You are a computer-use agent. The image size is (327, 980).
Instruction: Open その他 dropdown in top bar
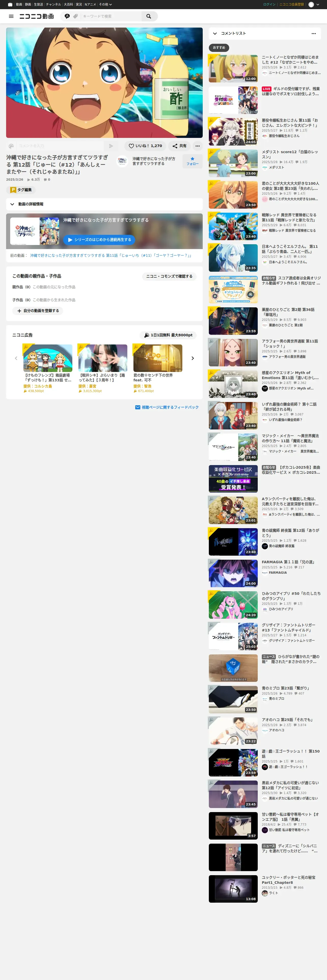(x=105, y=5)
